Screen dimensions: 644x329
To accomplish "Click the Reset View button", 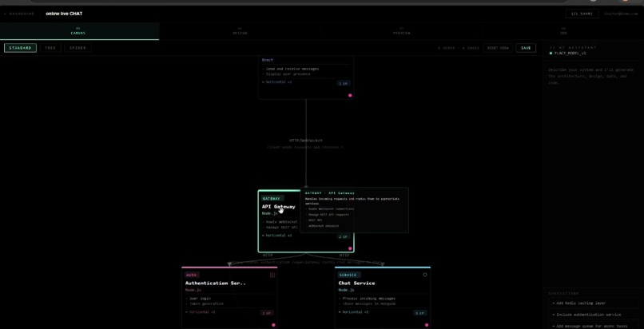I will [498, 48].
